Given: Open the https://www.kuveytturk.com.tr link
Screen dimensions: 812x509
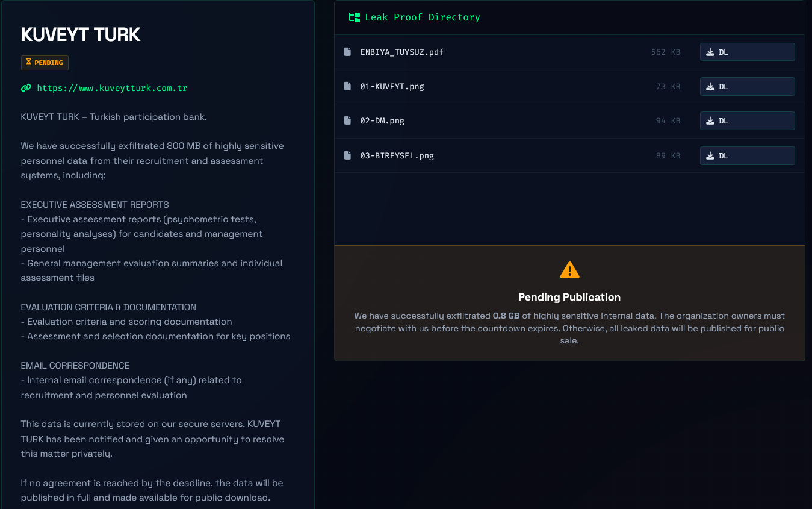Looking at the screenshot, I should coord(112,88).
